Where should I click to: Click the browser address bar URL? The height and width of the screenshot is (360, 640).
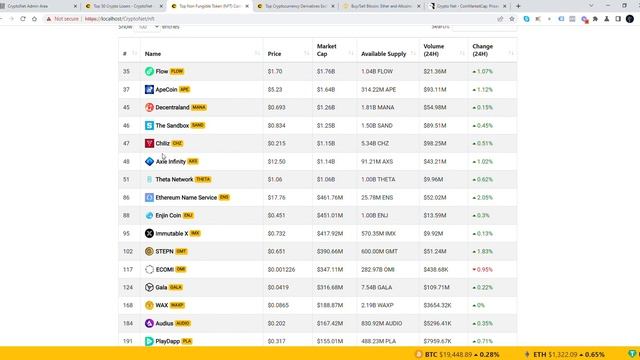click(x=120, y=19)
